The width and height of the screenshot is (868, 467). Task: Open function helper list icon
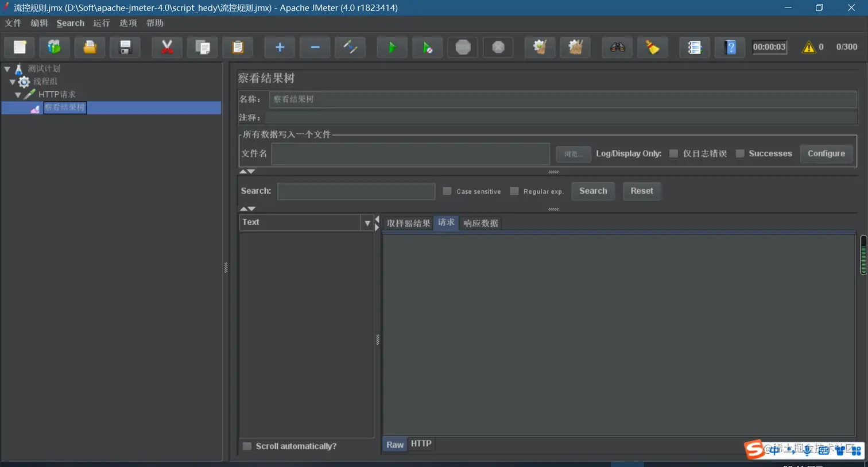tap(695, 47)
